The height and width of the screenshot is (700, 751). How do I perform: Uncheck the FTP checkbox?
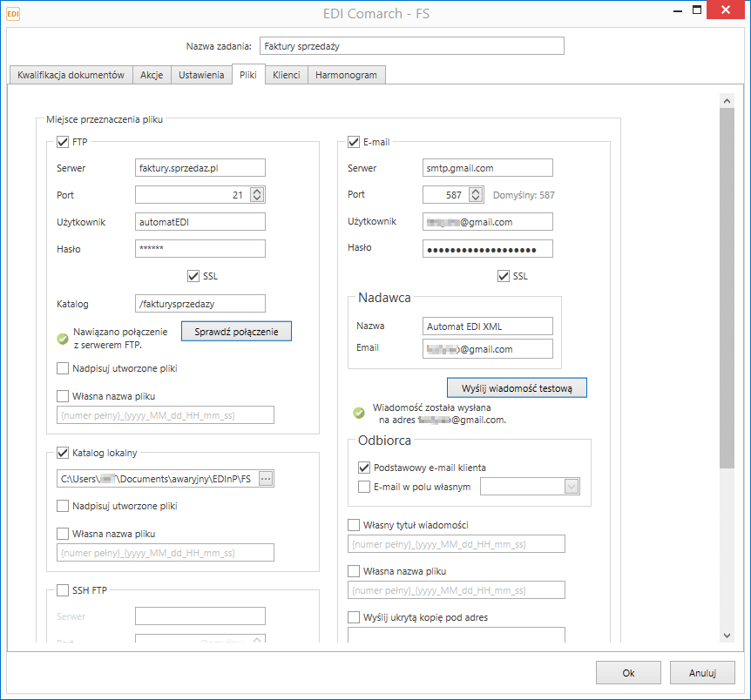point(63,142)
